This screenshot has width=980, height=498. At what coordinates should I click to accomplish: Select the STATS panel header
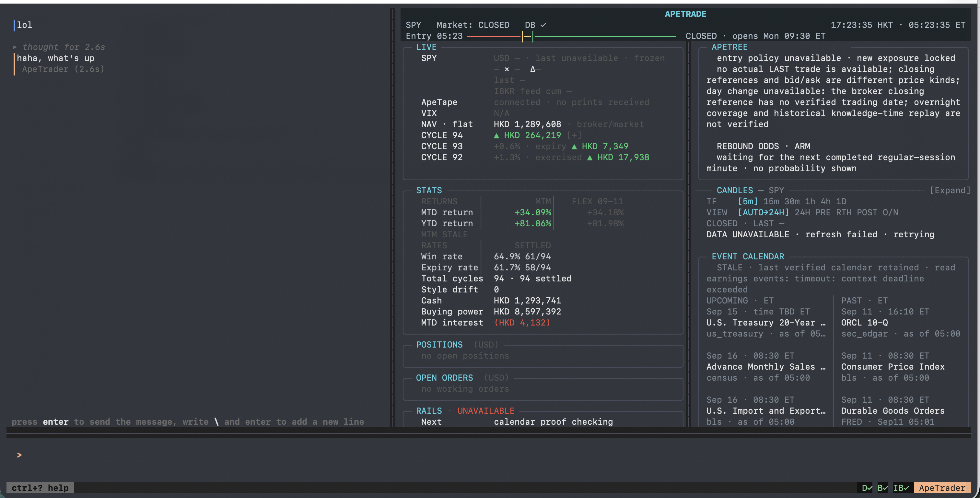(x=429, y=190)
